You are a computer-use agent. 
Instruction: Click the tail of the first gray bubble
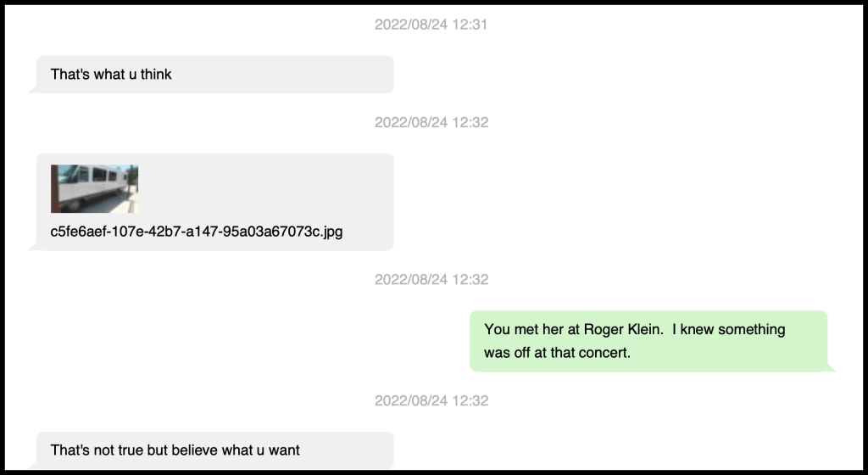point(32,89)
